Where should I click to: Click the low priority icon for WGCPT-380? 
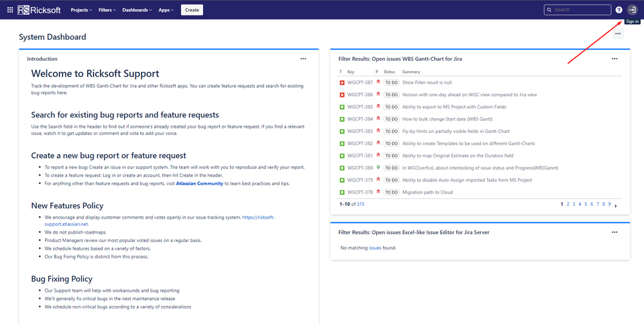(x=378, y=167)
